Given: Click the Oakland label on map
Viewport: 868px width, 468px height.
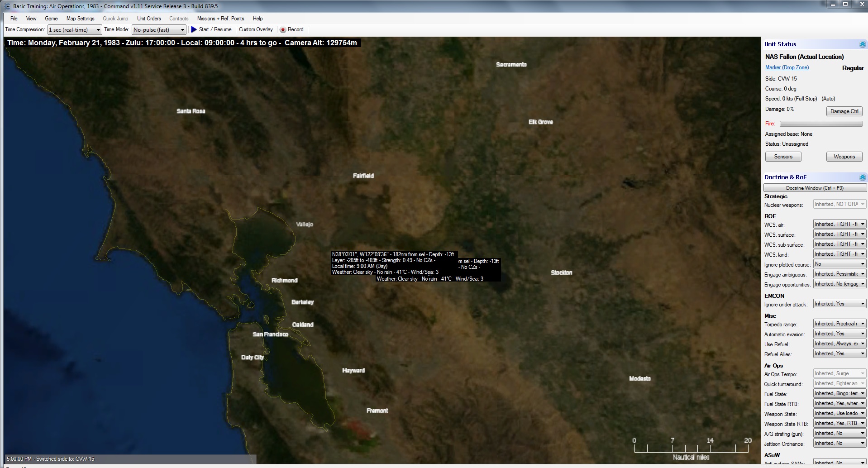Looking at the screenshot, I should (302, 325).
